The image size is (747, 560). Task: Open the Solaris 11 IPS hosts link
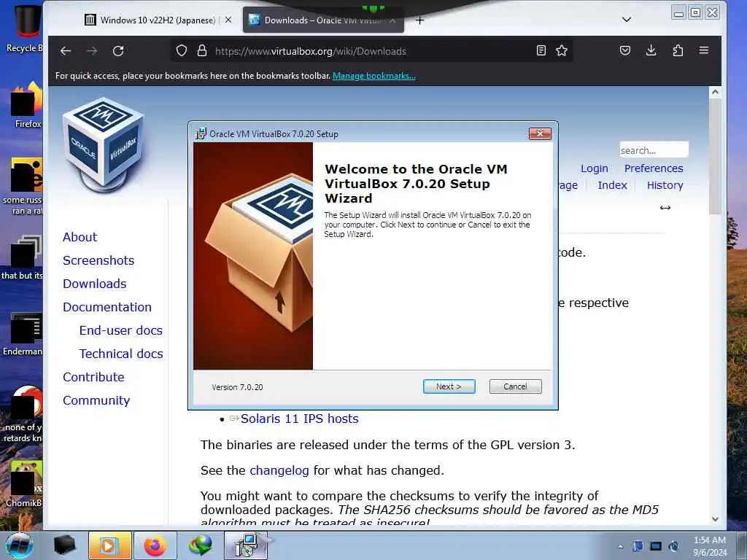300,419
